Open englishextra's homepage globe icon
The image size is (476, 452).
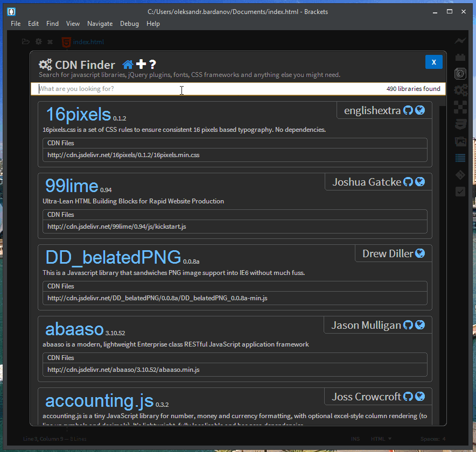(x=420, y=110)
